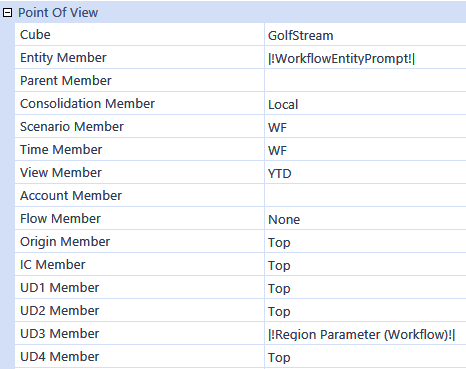Select the IC Member Top value
Screen dimensions: 466x369
click(x=365, y=265)
